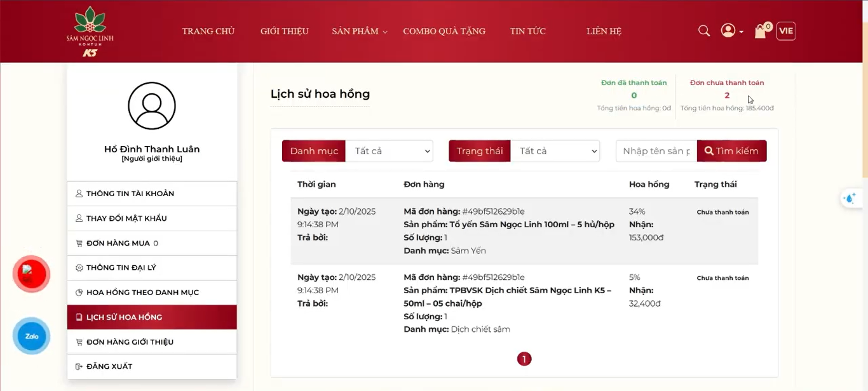
Task: Click the 34% commission rate
Action: click(x=637, y=211)
